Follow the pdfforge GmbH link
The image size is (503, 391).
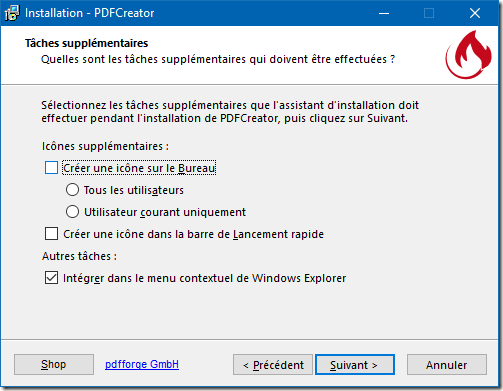[x=142, y=364]
